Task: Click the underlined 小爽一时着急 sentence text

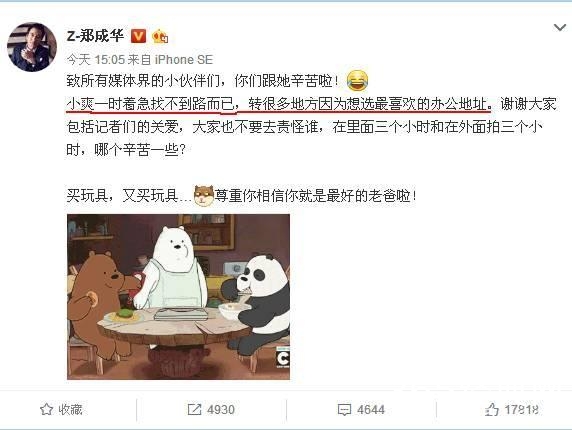Action: (279, 104)
